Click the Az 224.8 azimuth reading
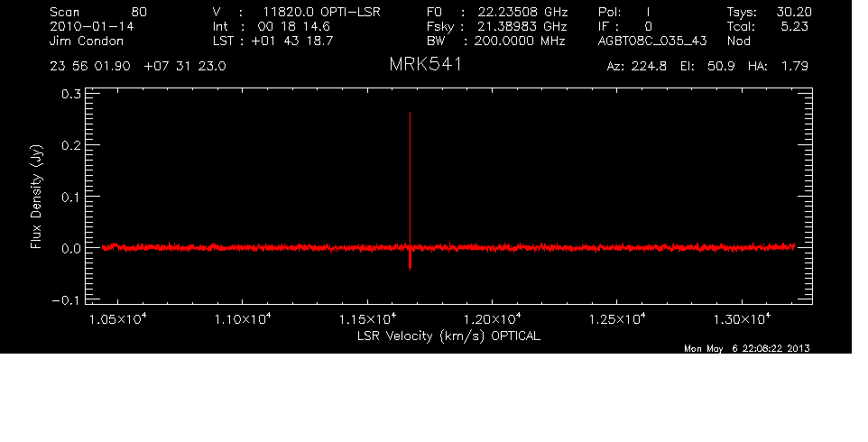 point(637,67)
